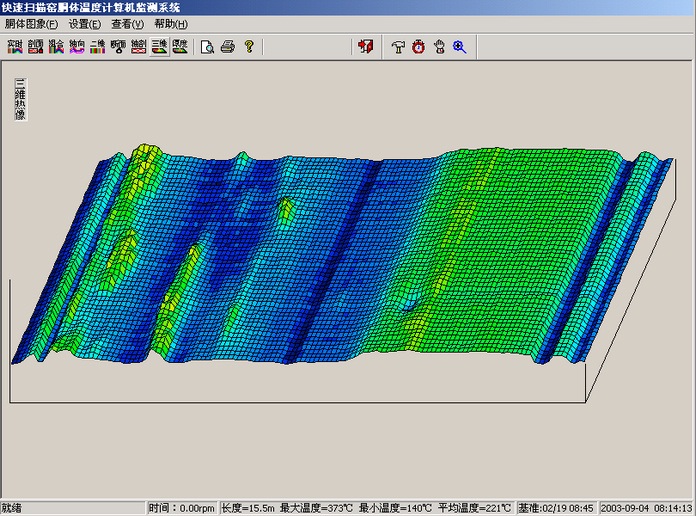The width and height of the screenshot is (696, 516).
Task: Select the hand pan tool
Action: point(439,46)
